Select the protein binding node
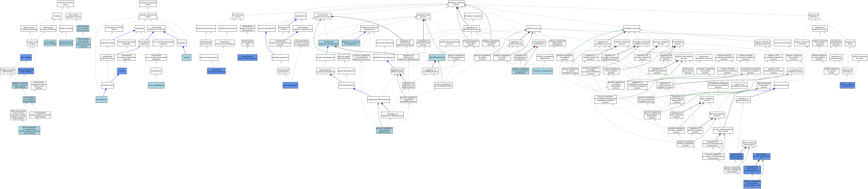The width and height of the screenshot is (868, 189). pyautogui.click(x=66, y=29)
